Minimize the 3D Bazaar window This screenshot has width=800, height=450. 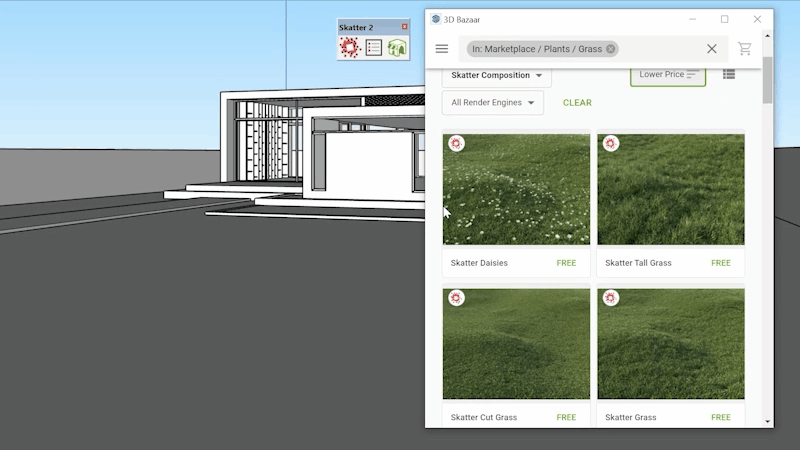coord(692,19)
